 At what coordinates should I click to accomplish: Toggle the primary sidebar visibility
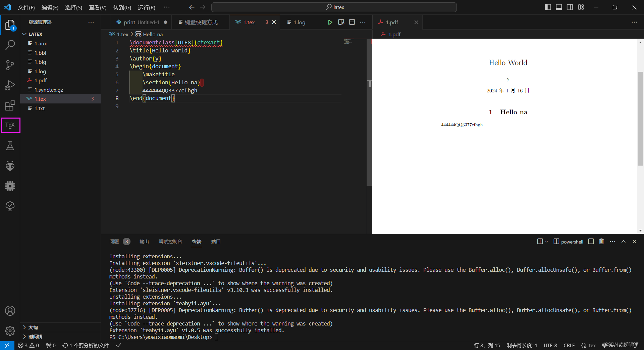coord(547,7)
